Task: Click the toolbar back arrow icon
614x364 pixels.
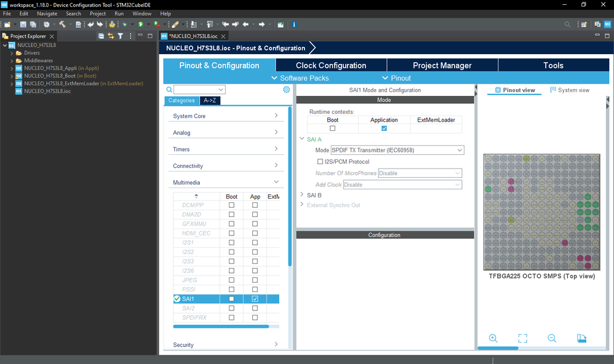Action: pos(245,24)
